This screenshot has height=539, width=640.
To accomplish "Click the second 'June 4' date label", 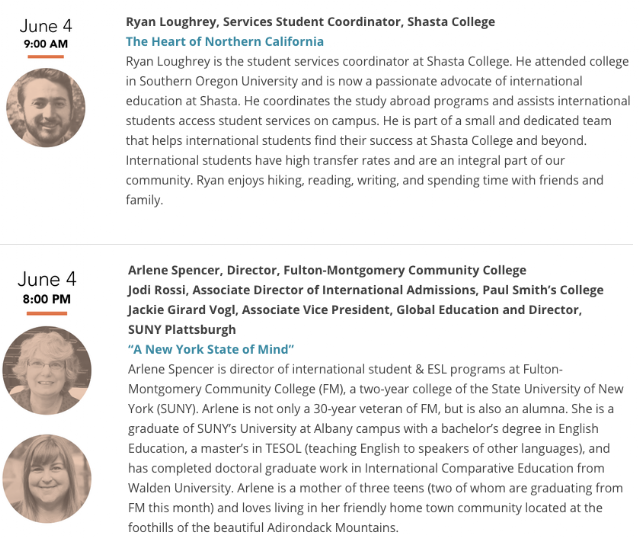I will point(47,279).
